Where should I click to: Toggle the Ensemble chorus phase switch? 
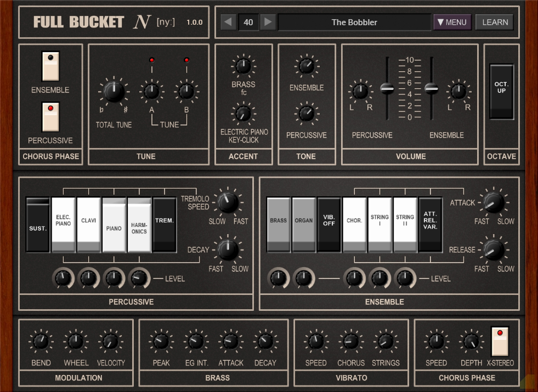[x=50, y=66]
